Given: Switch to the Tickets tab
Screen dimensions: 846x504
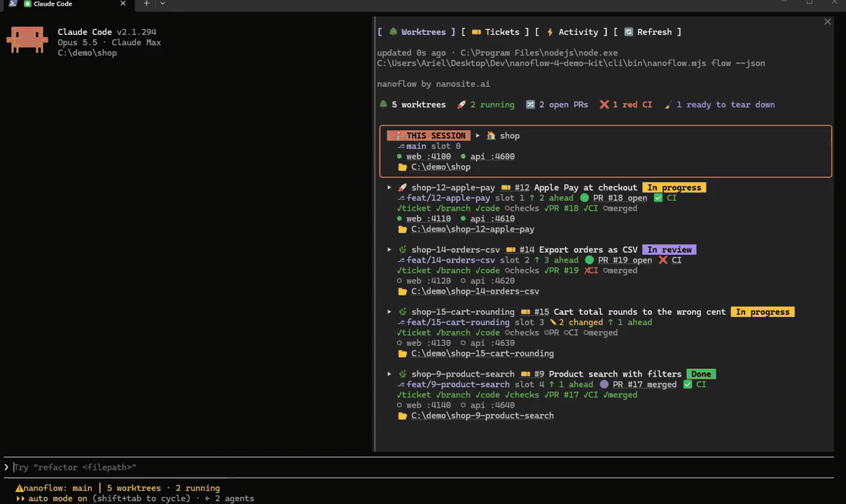Looking at the screenshot, I should coord(495,32).
